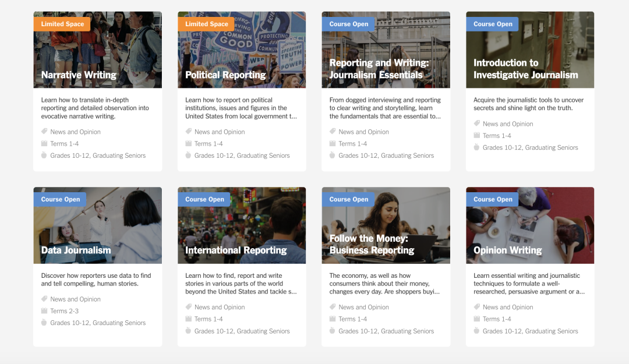Click Course Open badge on Data Journalism
This screenshot has height=364, width=629.
60,199
